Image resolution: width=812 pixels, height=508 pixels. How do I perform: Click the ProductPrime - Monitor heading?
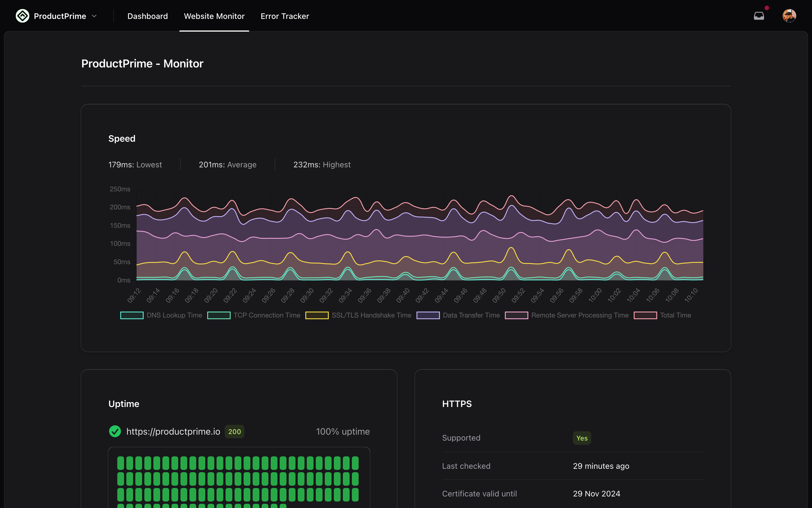(142, 63)
